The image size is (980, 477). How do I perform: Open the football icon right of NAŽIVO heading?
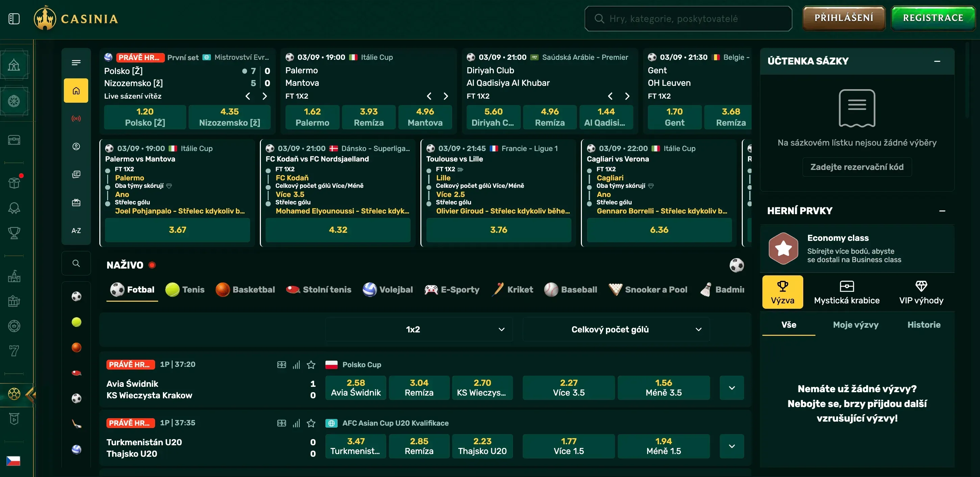pos(737,265)
